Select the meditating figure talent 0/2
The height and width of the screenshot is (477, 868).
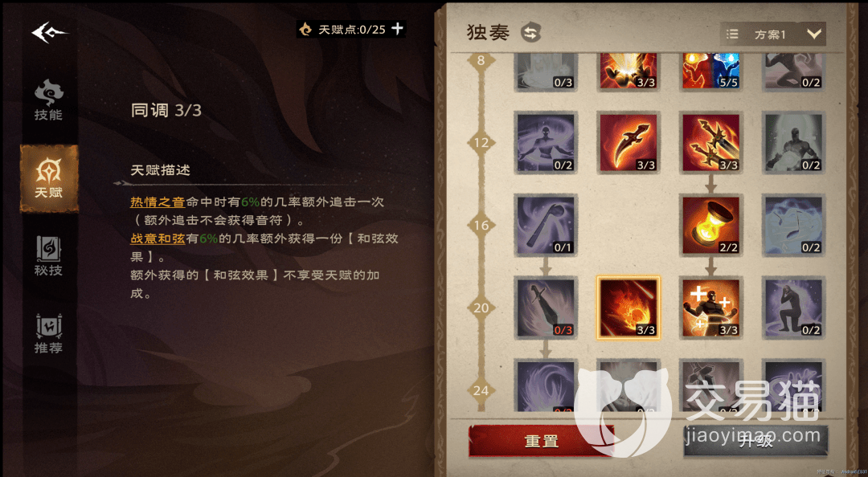546,143
